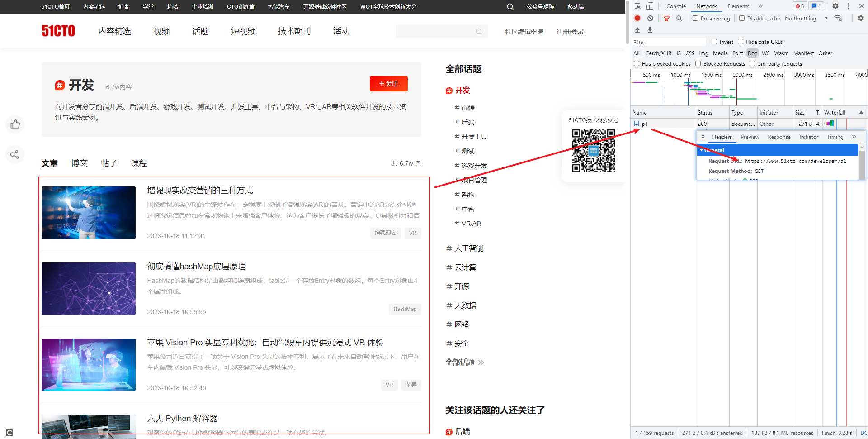Click the 关注 follow button
Viewport: 868px width, 439px height.
[388, 84]
